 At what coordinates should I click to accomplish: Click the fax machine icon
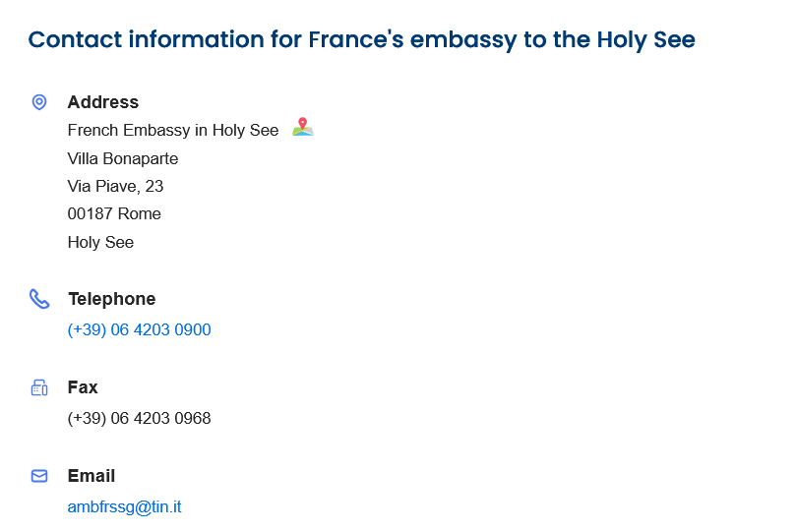click(x=39, y=387)
